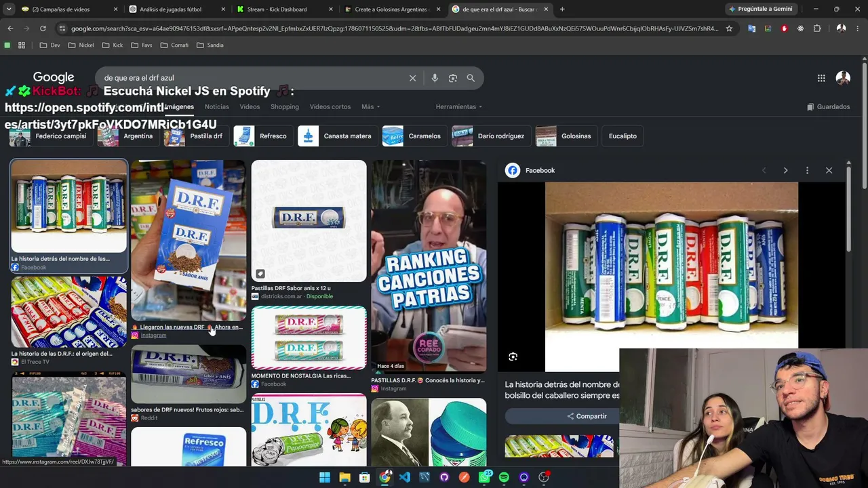Viewport: 868px width, 488px height.
Task: Show the next image in the preview panel
Action: tap(785, 170)
